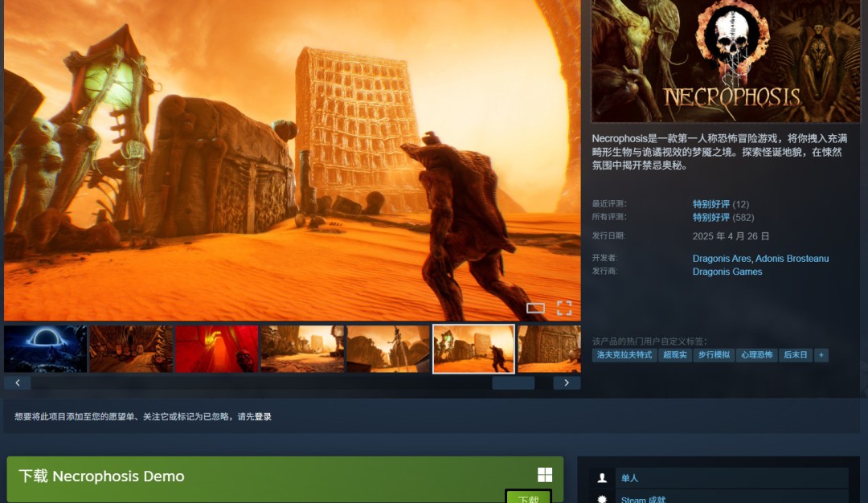Open Adonis Brosteanu developer link
This screenshot has height=503, width=868.
(x=792, y=259)
